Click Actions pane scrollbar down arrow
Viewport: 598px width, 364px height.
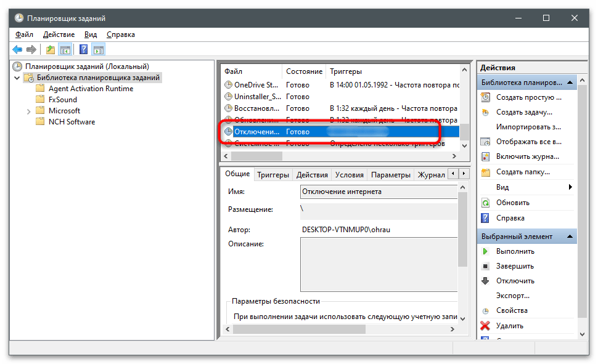click(x=582, y=334)
